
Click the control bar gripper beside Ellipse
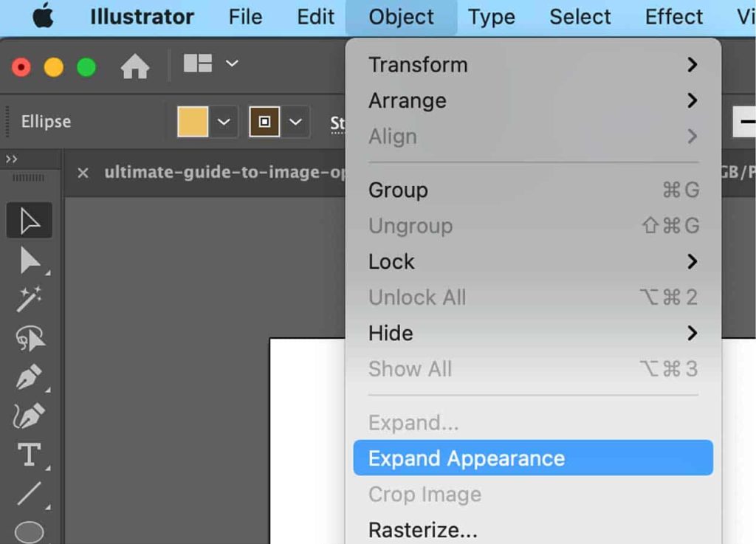tap(7, 122)
